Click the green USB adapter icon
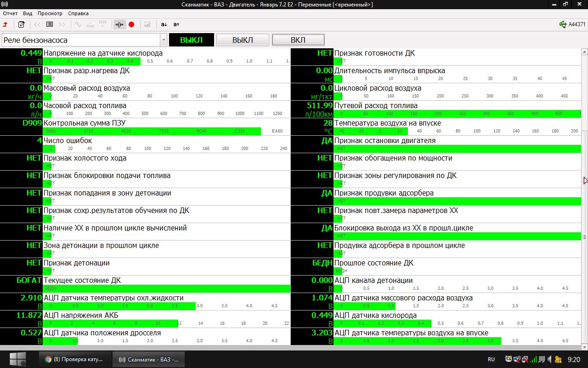The image size is (588, 368). pyautogui.click(x=563, y=24)
